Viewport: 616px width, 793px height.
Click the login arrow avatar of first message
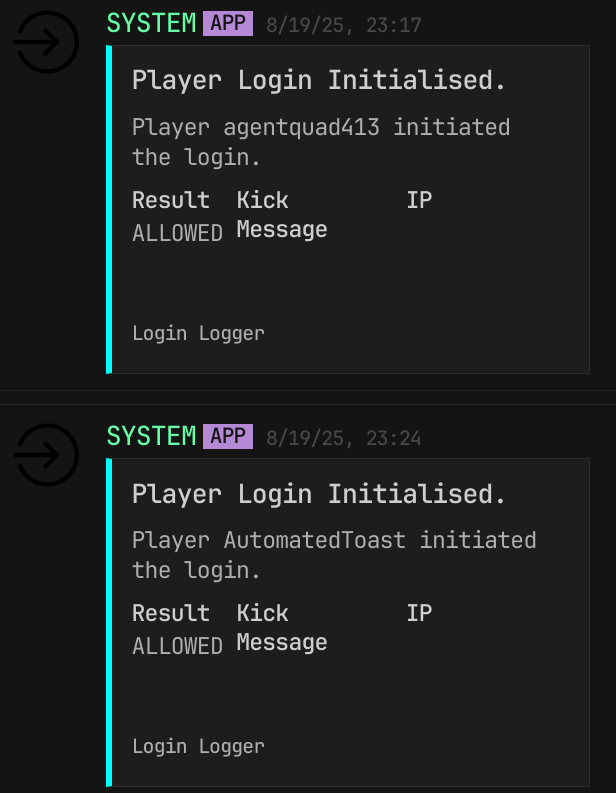tap(46, 42)
